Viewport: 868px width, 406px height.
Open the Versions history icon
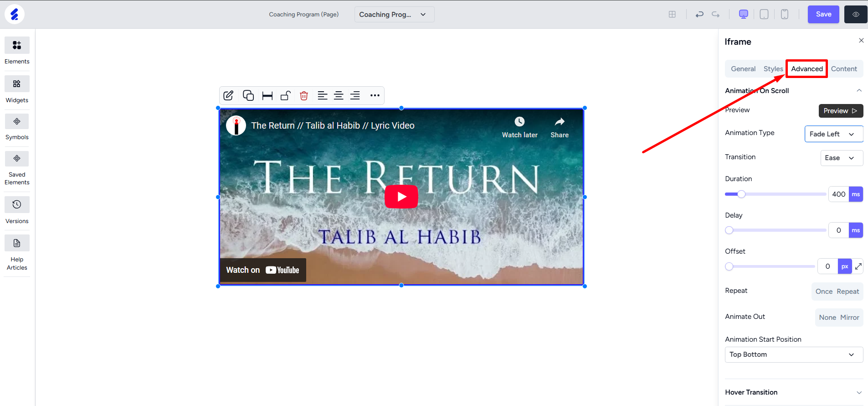click(x=17, y=204)
